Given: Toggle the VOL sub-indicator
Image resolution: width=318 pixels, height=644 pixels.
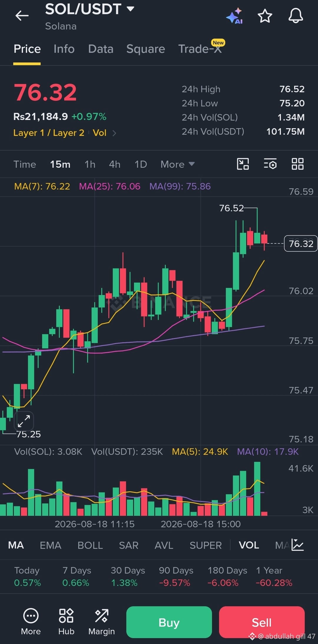Looking at the screenshot, I should (249, 545).
